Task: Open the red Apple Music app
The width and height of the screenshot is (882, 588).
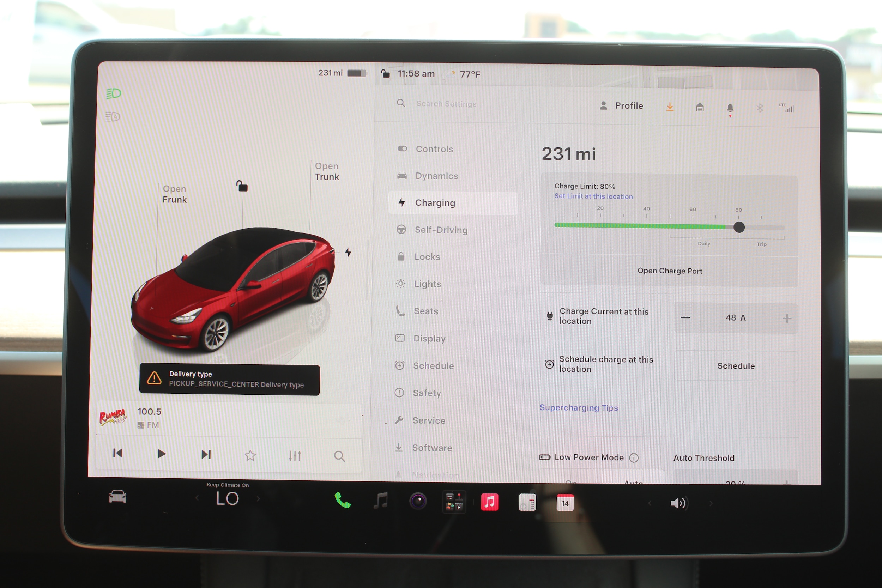Action: coord(489,502)
